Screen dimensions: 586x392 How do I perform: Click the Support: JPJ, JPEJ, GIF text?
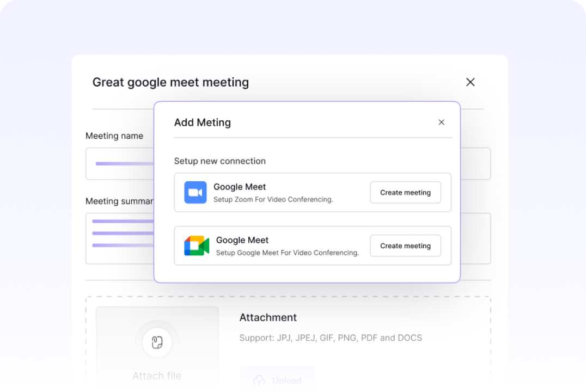pos(331,338)
